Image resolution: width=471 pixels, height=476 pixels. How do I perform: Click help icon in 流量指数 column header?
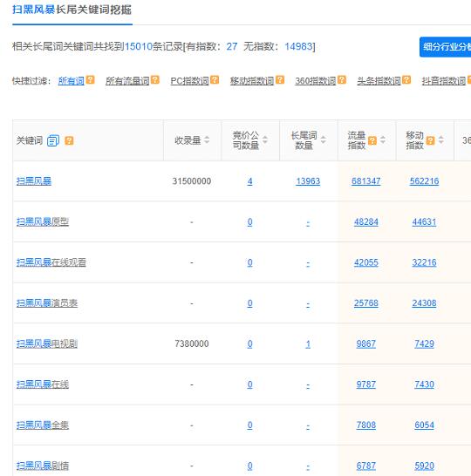coord(372,140)
